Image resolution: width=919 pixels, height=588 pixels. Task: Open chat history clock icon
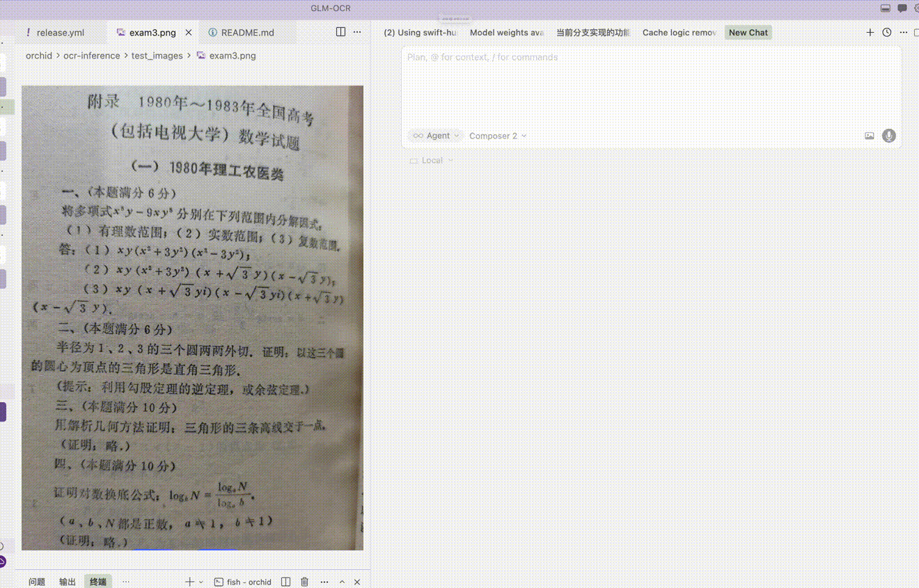tap(886, 32)
